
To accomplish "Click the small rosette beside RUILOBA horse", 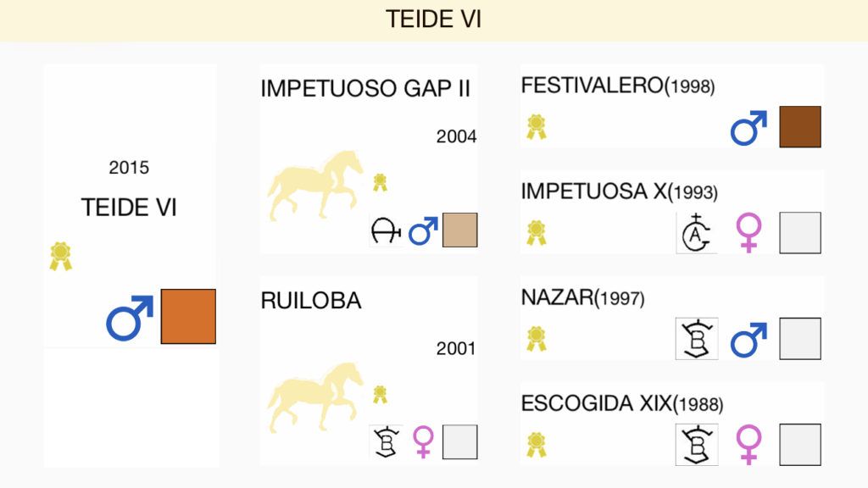I will [380, 395].
